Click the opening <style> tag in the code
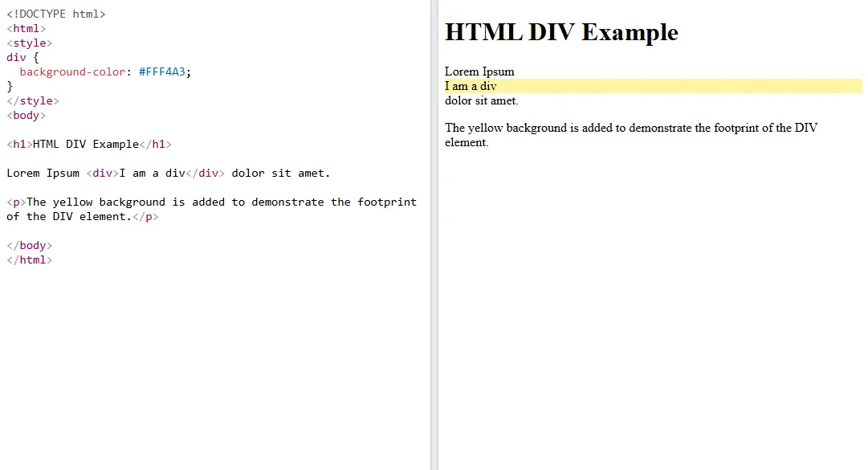The image size is (868, 470). click(x=29, y=43)
